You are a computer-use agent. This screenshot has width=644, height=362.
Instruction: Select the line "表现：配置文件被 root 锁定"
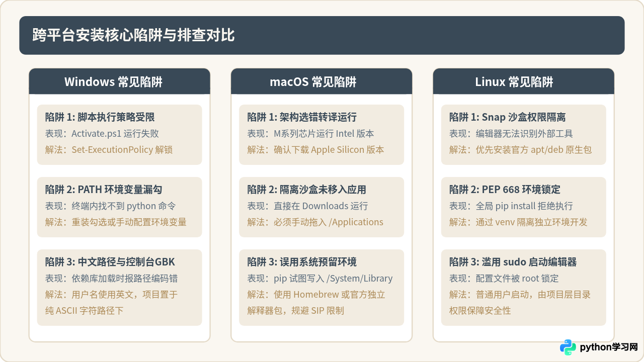(504, 279)
